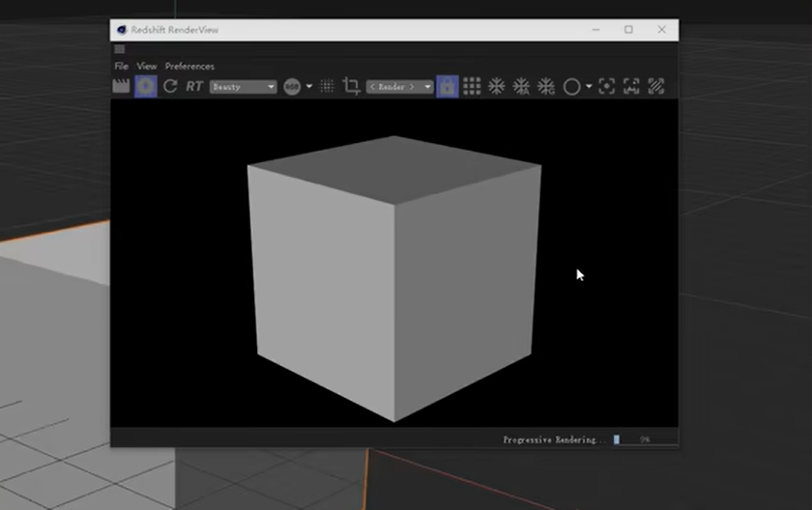This screenshot has width=812, height=510.
Task: Expand the color channel dropdown arrow
Action: coord(309,87)
